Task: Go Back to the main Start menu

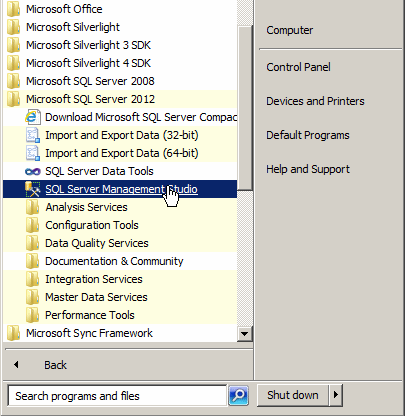Action: (55, 365)
